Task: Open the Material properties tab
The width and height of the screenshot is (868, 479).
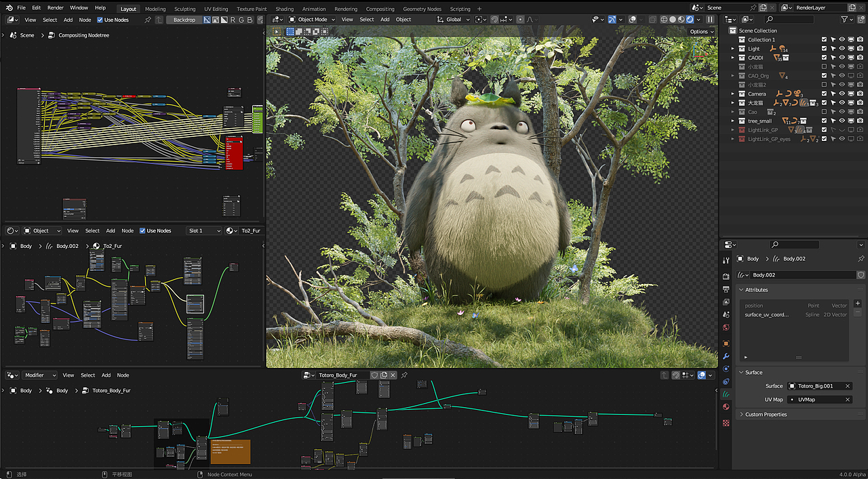Action: click(726, 407)
